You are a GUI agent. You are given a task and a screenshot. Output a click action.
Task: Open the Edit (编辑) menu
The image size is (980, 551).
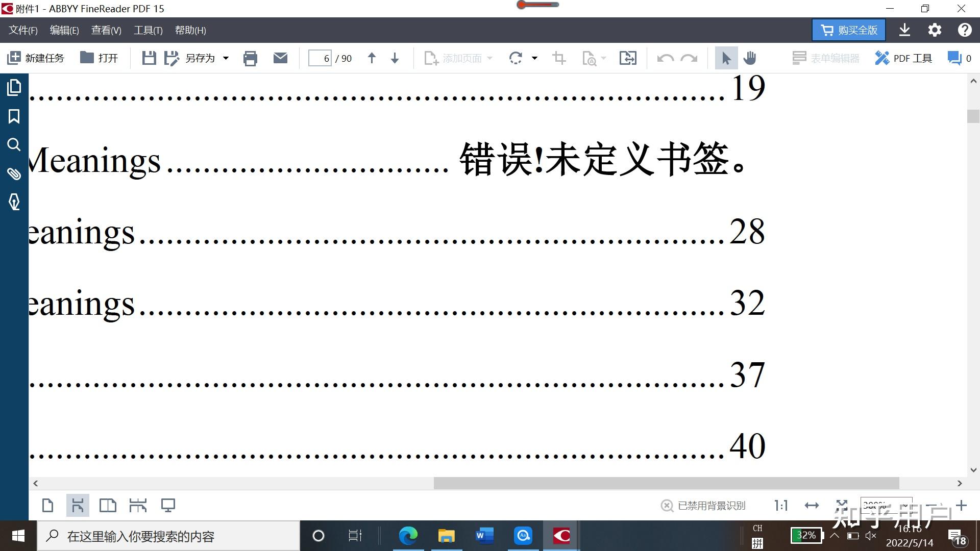64,30
